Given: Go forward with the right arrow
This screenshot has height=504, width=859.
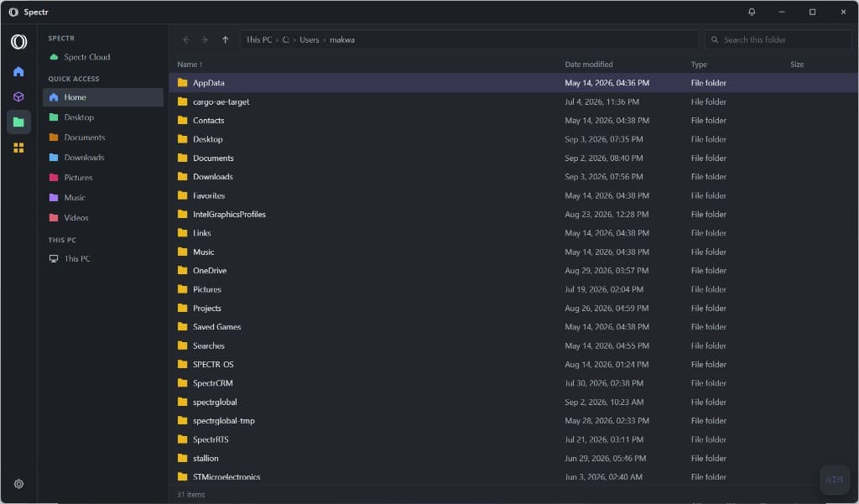Looking at the screenshot, I should (x=205, y=40).
